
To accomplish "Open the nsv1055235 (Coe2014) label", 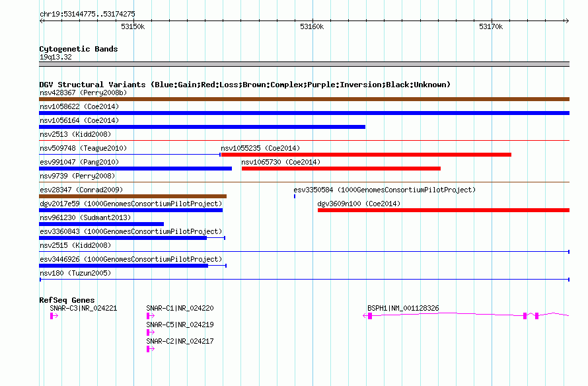I will tap(260, 148).
